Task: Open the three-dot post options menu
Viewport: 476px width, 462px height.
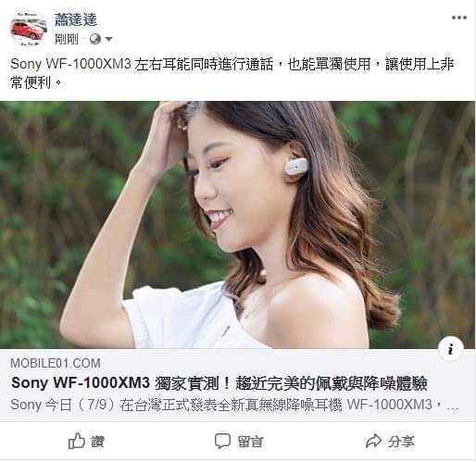Action: tap(459, 18)
